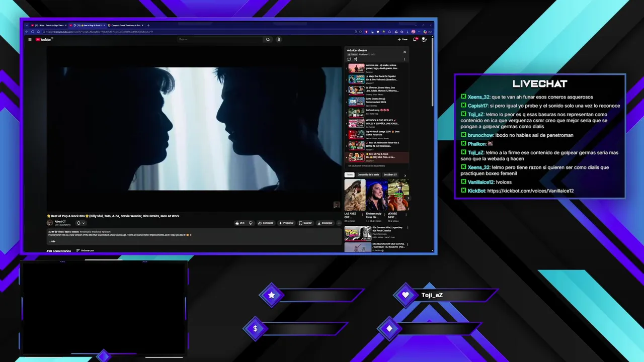Toggle playlist loop in música stream
The height and width of the screenshot is (362, 644).
tap(349, 59)
